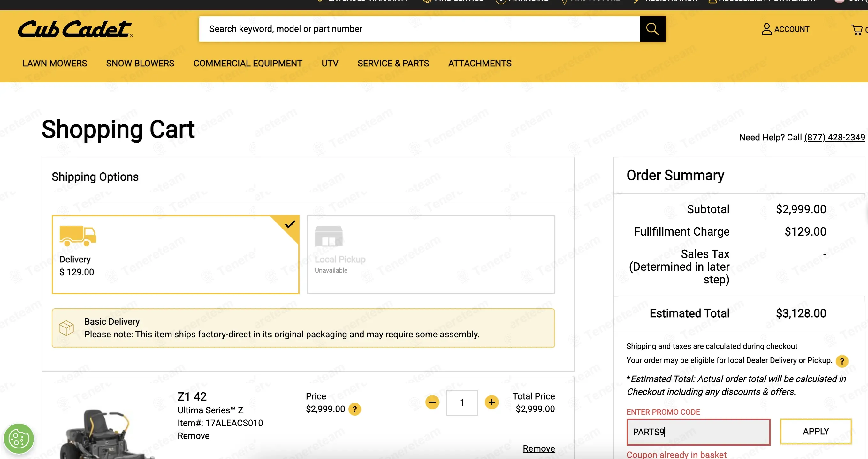The height and width of the screenshot is (459, 868).
Task: Click the Shipping Options heading
Action: pos(95,177)
